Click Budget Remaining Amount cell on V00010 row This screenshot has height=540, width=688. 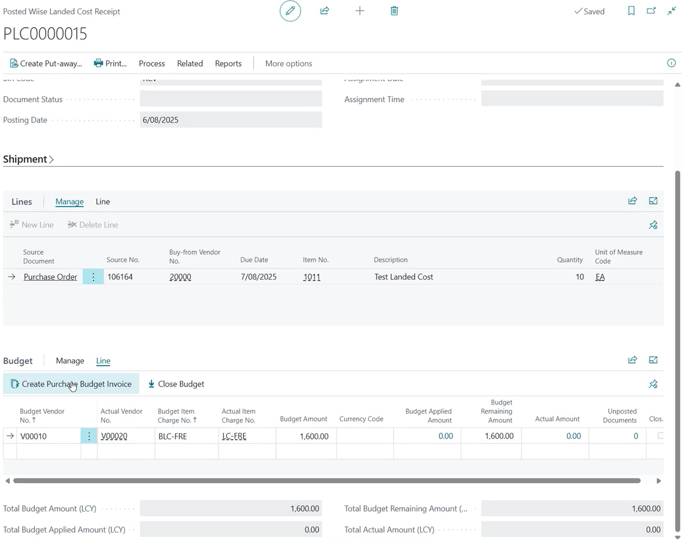pos(491,436)
